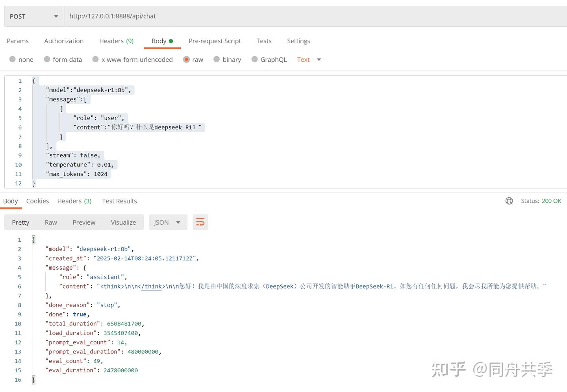Open the POST method dropdown
This screenshot has width=567, height=392.
click(34, 17)
